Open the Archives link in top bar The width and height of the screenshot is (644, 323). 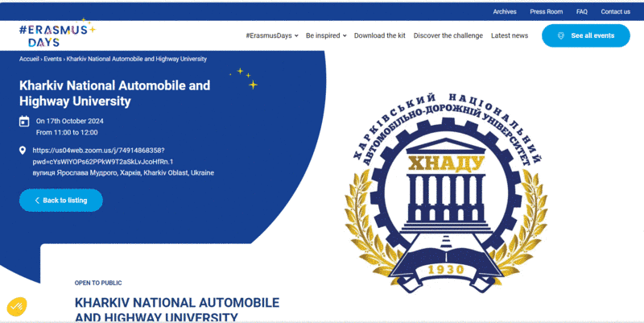tap(505, 11)
